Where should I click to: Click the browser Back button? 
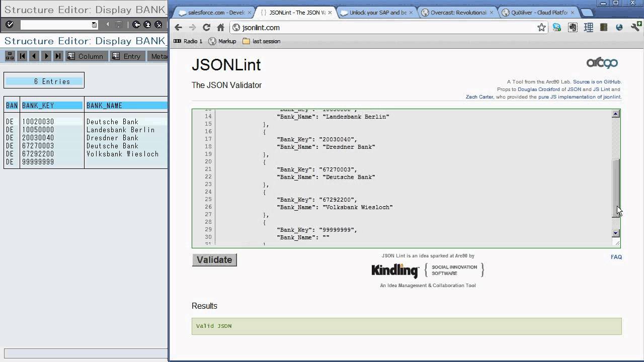(x=178, y=28)
